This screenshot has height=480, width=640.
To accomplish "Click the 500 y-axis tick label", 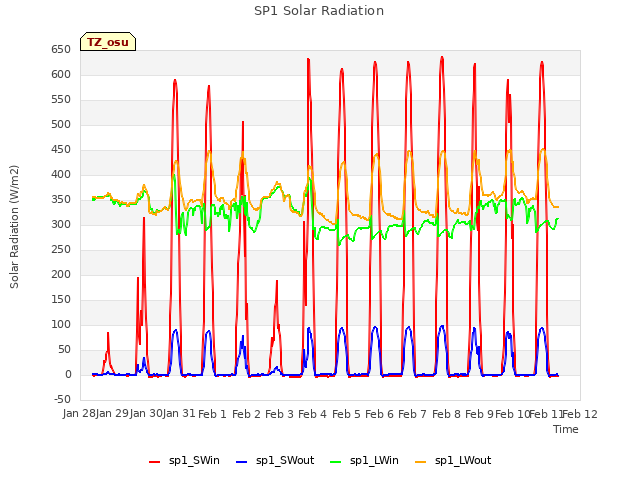I will pyautogui.click(x=61, y=125).
